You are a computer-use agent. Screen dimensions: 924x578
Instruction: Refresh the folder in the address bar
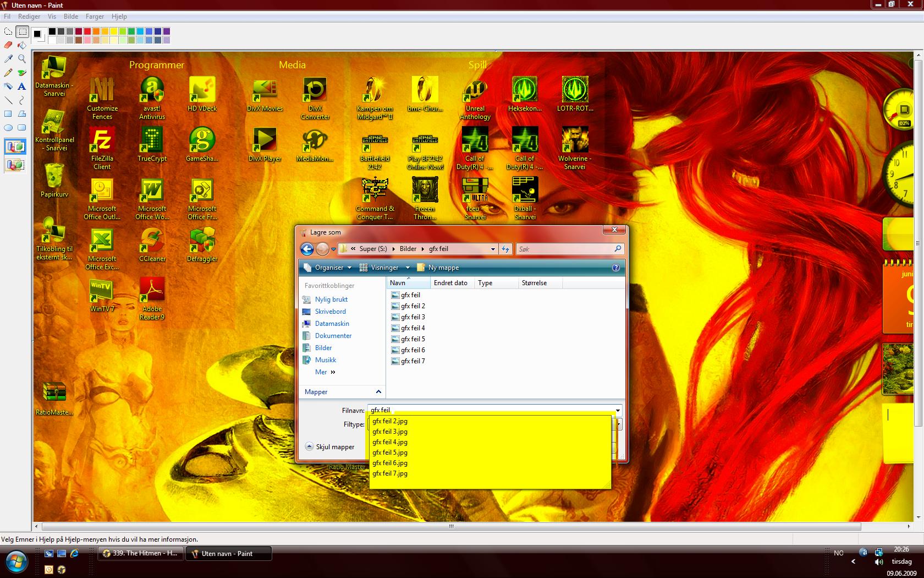coord(505,249)
